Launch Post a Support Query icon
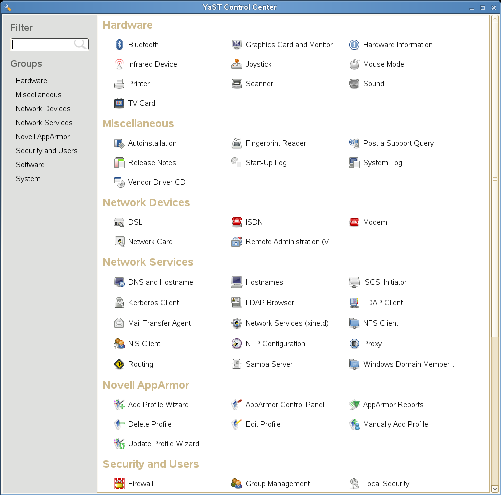Screen dimensions: 501x495 (x=354, y=143)
